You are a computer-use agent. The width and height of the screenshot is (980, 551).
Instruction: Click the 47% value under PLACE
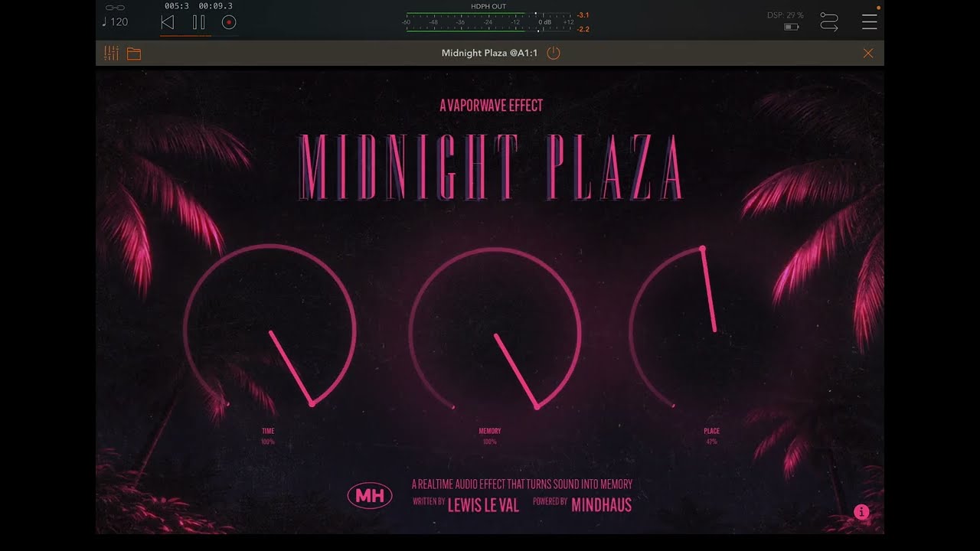pyautogui.click(x=712, y=442)
